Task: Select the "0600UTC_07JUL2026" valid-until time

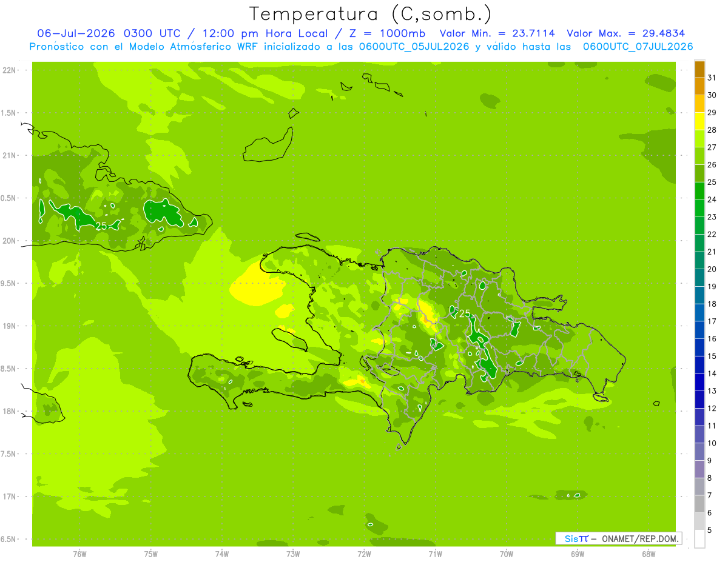Action: 638,47
